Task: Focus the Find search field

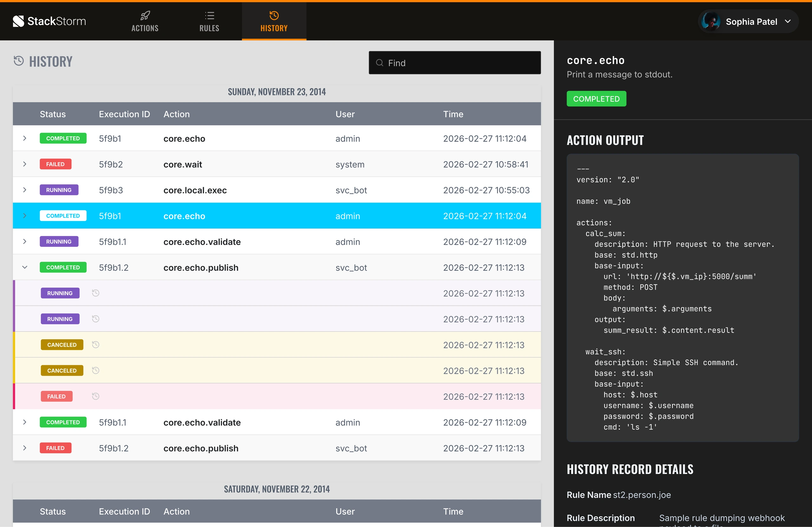Action: (x=455, y=63)
